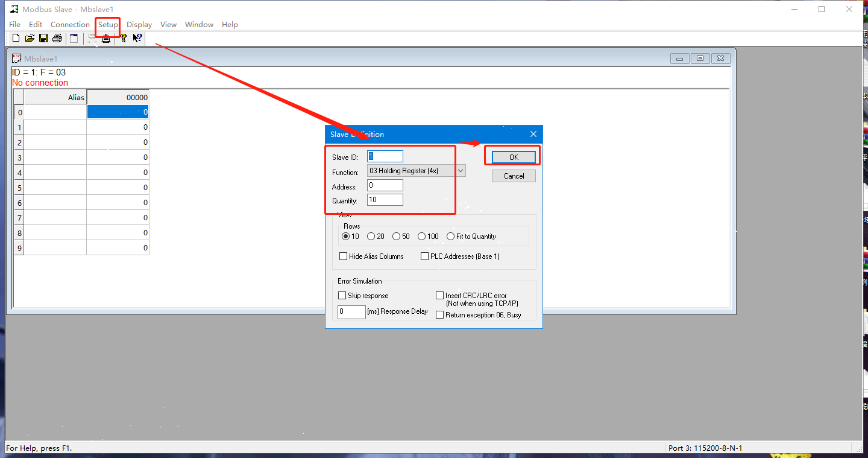
Task: Select the Fit to Quantity radio option
Action: 451,237
